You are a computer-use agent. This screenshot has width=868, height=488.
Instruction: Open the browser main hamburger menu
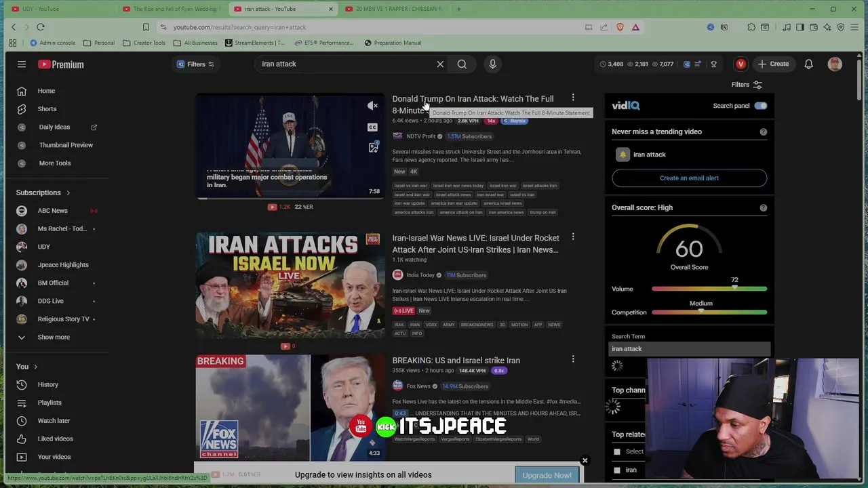pos(854,27)
